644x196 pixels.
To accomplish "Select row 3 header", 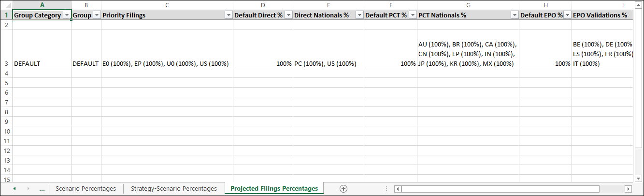I will click(6, 63).
